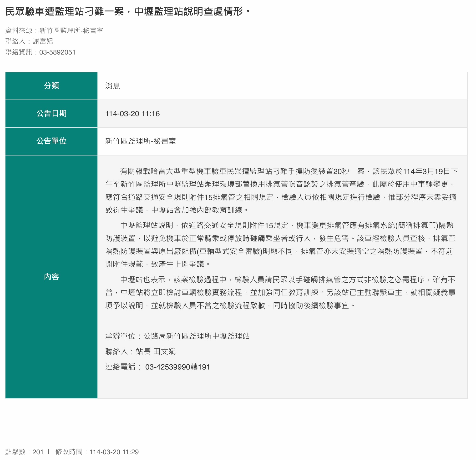Click the contact name 聯絡人：謝富妃
The height and width of the screenshot is (460, 476).
[x=29, y=41]
